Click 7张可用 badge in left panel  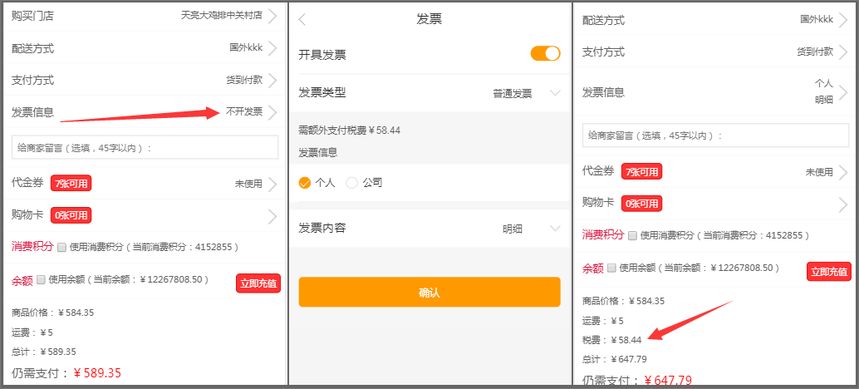71,183
